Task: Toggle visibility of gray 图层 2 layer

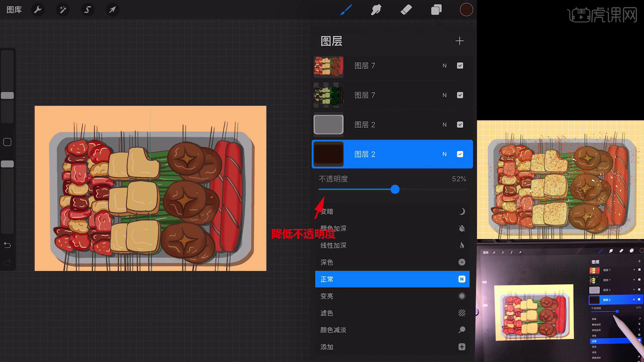Action: [x=460, y=125]
